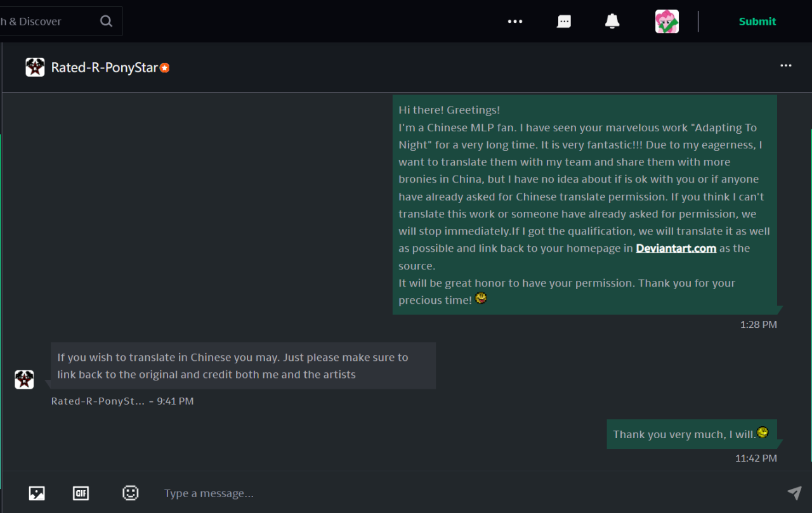Screen dimensions: 812x513
Task: Open the top navigation more options menu
Action: pos(515,22)
